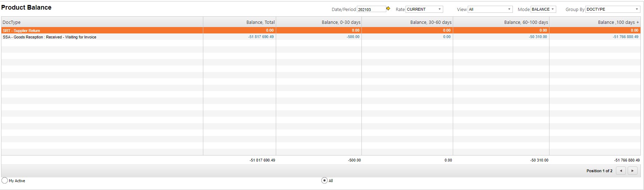Go to previous page arrow button

click(621, 171)
